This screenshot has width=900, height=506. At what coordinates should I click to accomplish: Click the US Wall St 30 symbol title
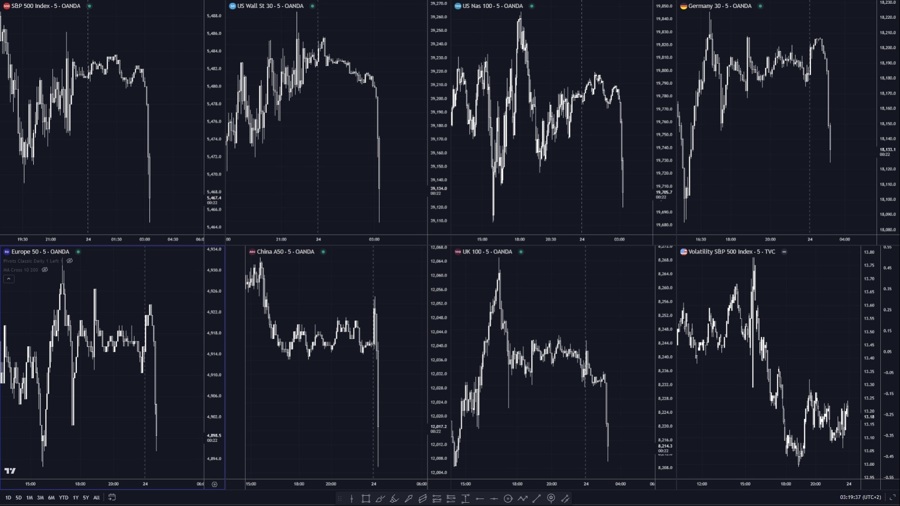pos(270,6)
